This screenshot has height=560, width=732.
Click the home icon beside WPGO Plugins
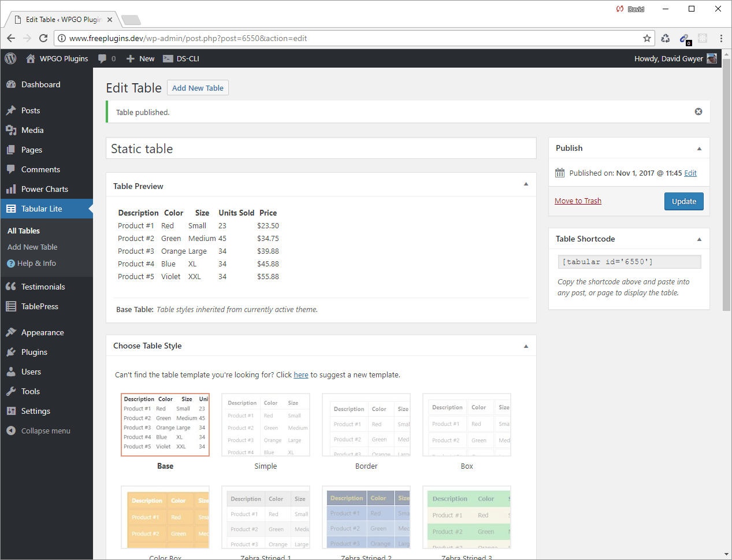[31, 58]
